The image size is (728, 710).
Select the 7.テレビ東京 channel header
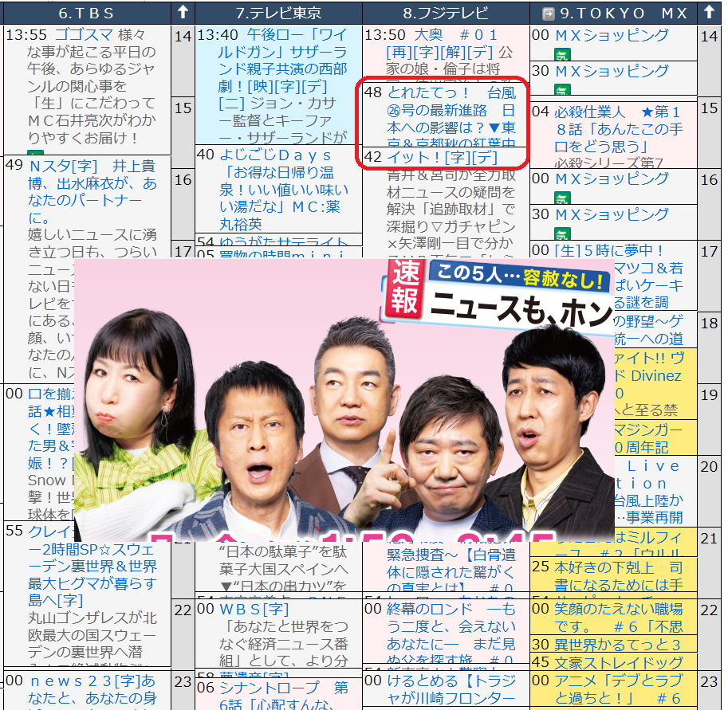click(x=278, y=13)
